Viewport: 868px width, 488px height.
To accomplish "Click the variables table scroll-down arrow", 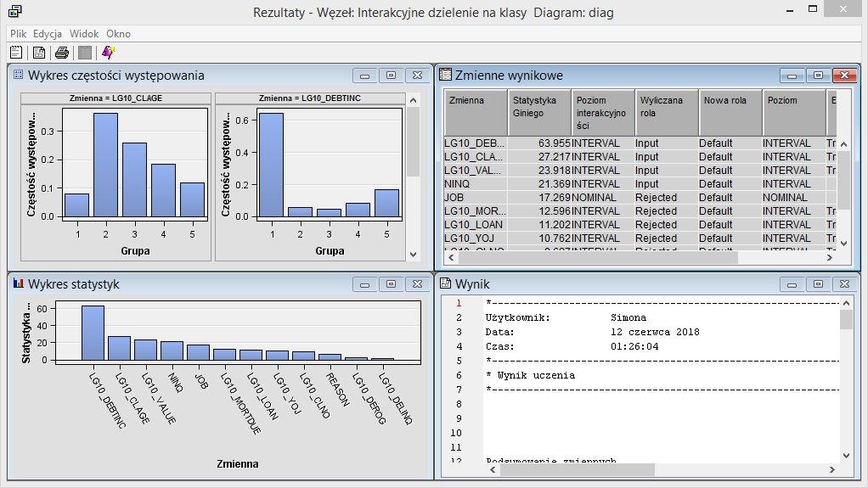I will [x=843, y=243].
